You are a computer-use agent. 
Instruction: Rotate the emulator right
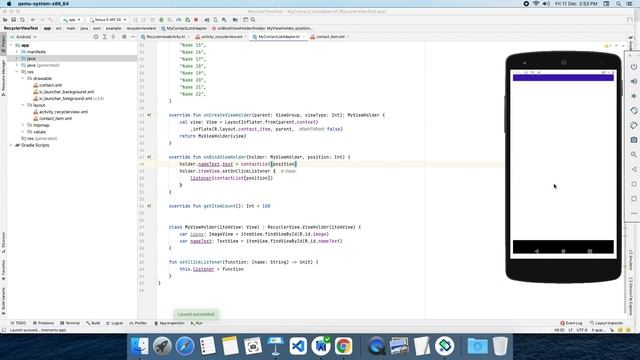tap(633, 125)
